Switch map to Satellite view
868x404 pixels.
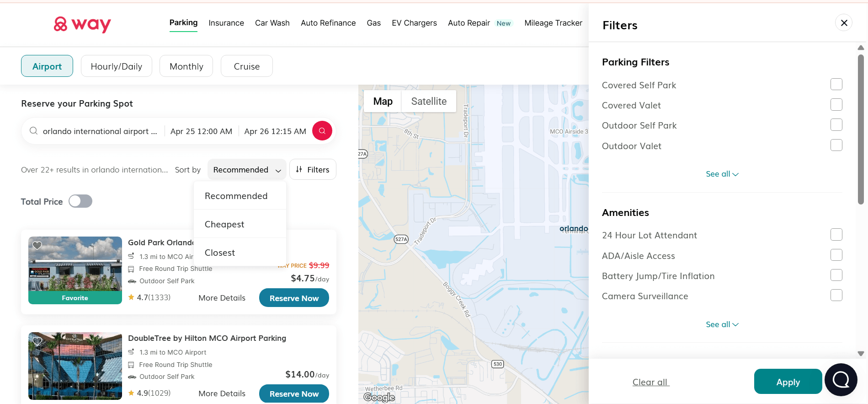click(x=429, y=101)
